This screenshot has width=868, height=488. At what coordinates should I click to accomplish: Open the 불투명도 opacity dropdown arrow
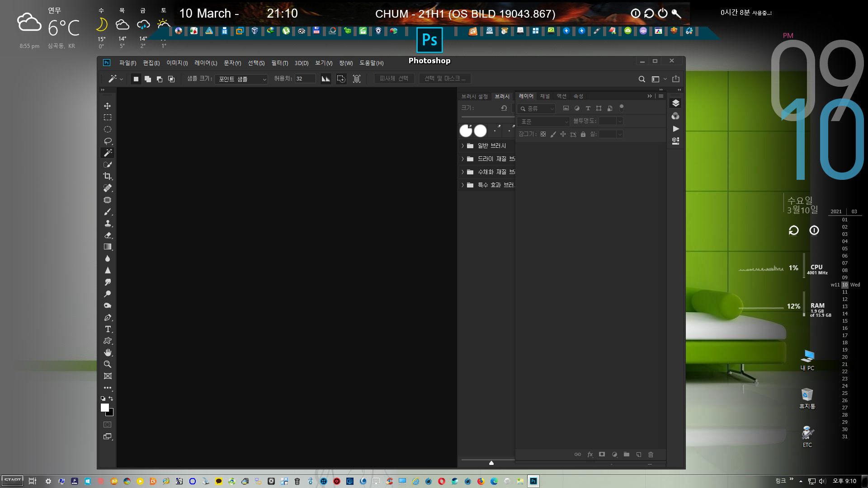coord(620,121)
